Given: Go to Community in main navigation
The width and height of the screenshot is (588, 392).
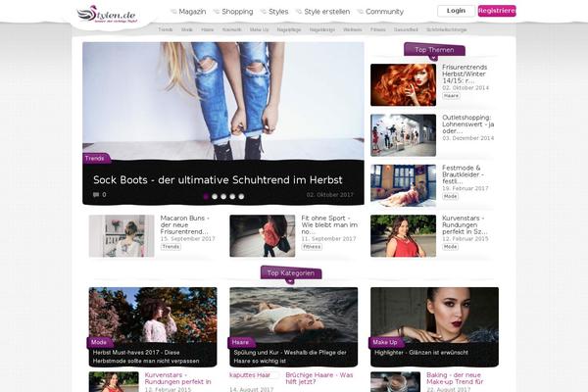Looking at the screenshot, I should point(380,12).
